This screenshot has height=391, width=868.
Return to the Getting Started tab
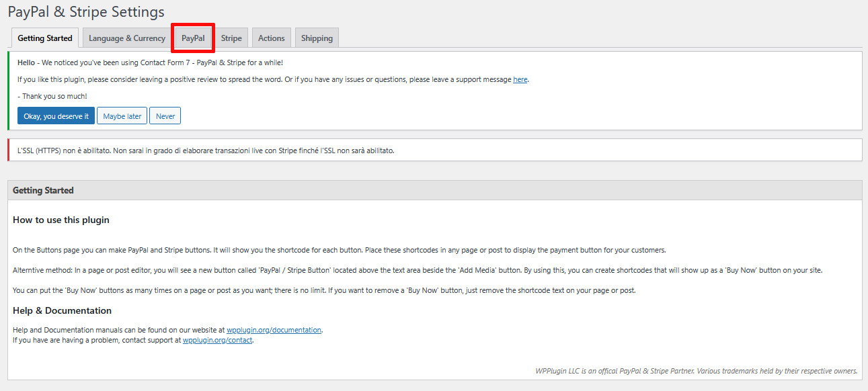(44, 38)
